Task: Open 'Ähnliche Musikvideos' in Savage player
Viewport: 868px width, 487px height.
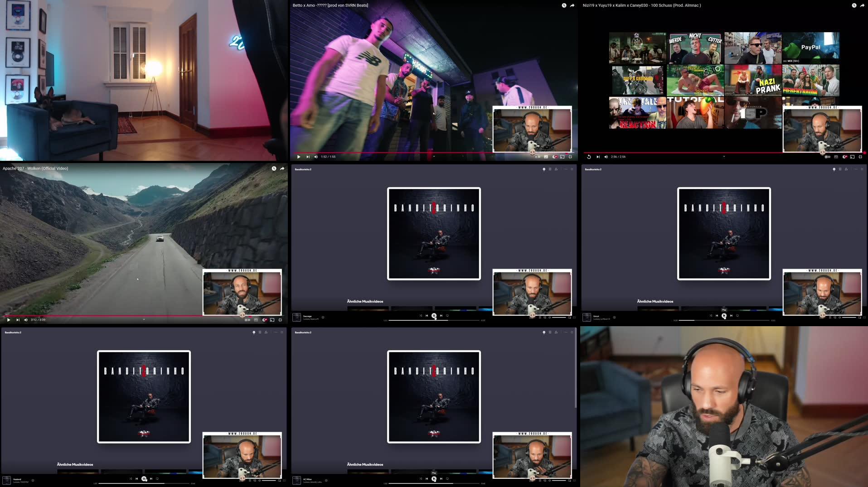Action: coord(365,301)
